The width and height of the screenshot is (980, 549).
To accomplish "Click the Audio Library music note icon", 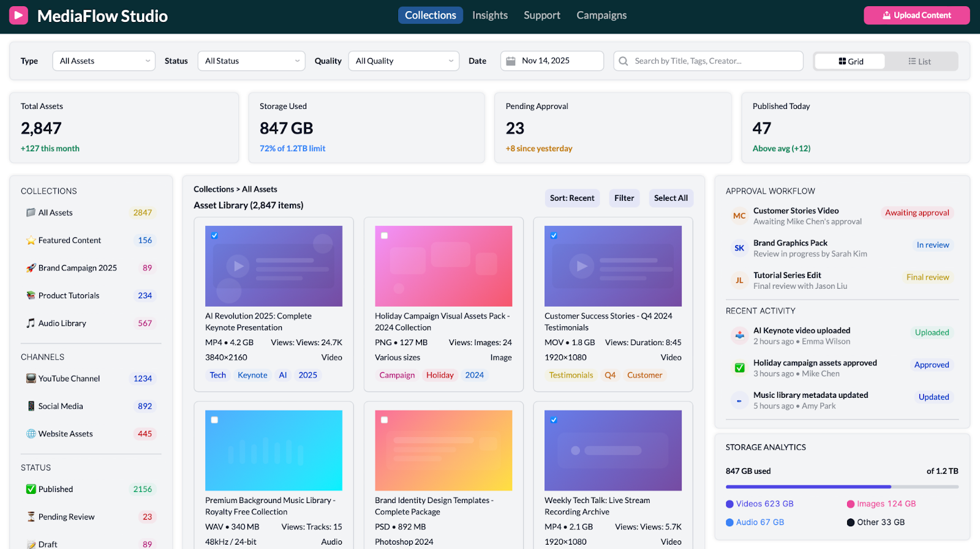I will tap(31, 323).
